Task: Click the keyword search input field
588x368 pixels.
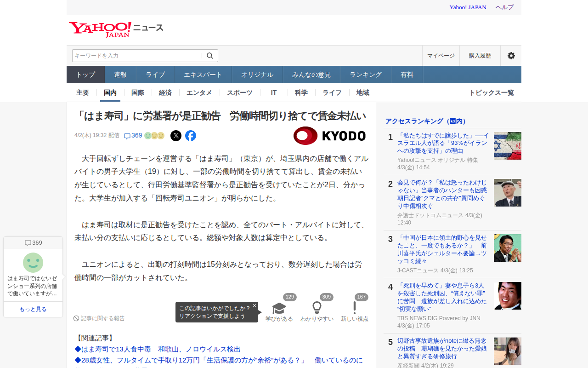Action: pyautogui.click(x=137, y=56)
